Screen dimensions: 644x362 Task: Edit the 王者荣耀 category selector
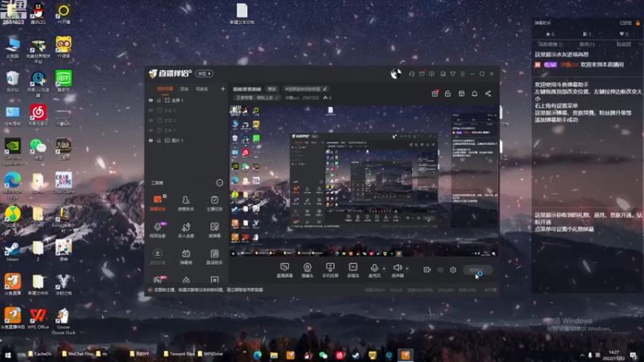click(x=258, y=97)
